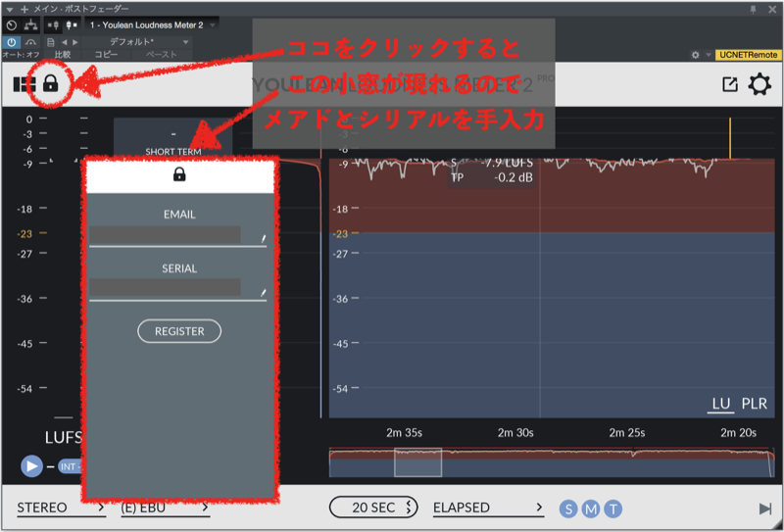Click the 2m 30s time label

point(515,433)
